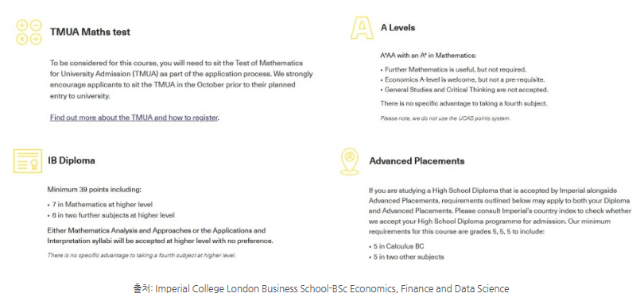Select the A Levels heading
The height and width of the screenshot is (301, 644).
coord(398,28)
